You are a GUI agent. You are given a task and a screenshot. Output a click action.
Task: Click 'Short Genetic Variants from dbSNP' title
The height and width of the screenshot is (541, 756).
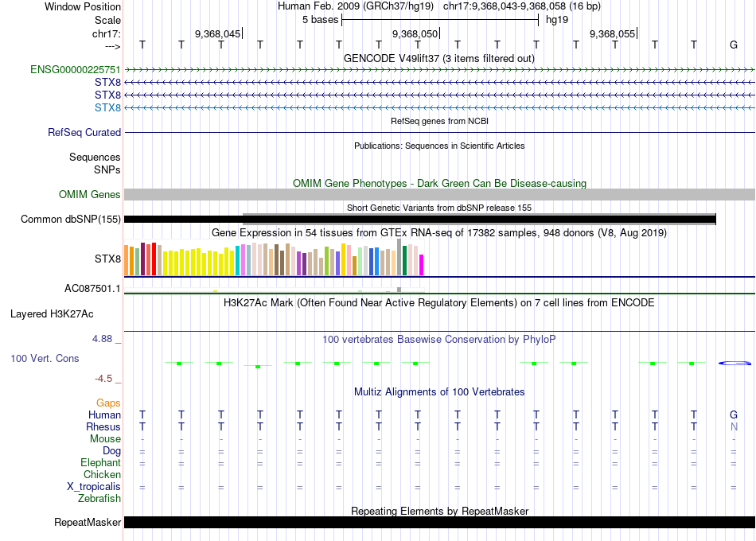click(439, 208)
